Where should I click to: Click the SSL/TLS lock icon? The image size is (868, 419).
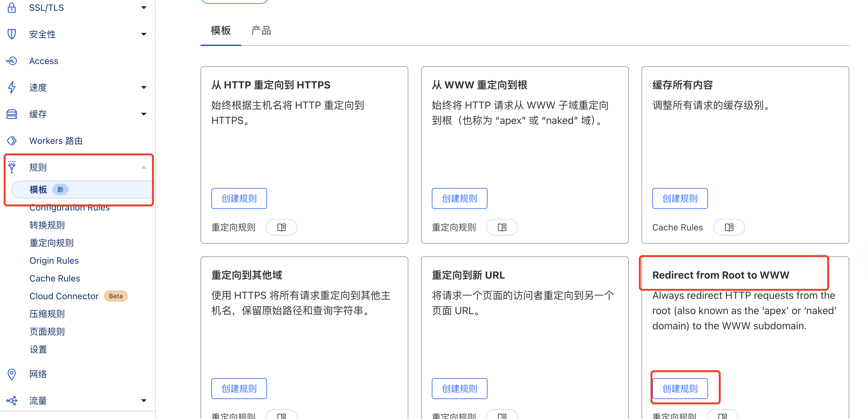pos(12,7)
